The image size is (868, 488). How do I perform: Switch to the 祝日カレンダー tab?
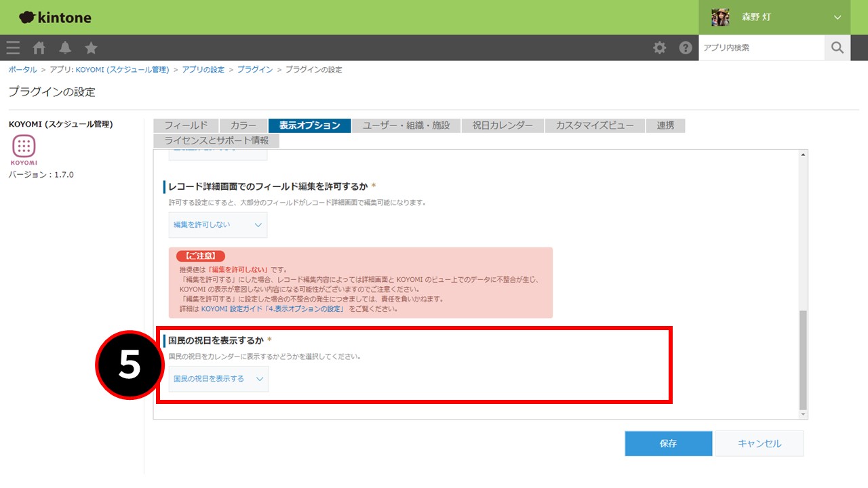tap(502, 125)
